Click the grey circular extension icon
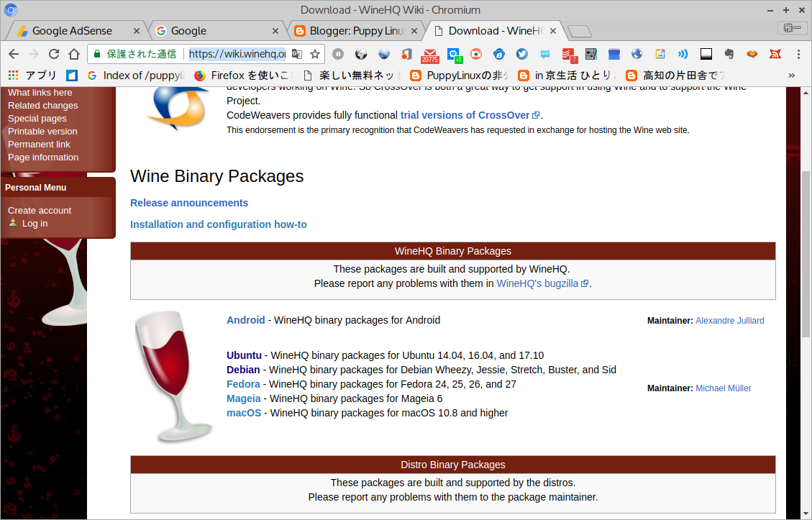The image size is (812, 520). [x=337, y=54]
